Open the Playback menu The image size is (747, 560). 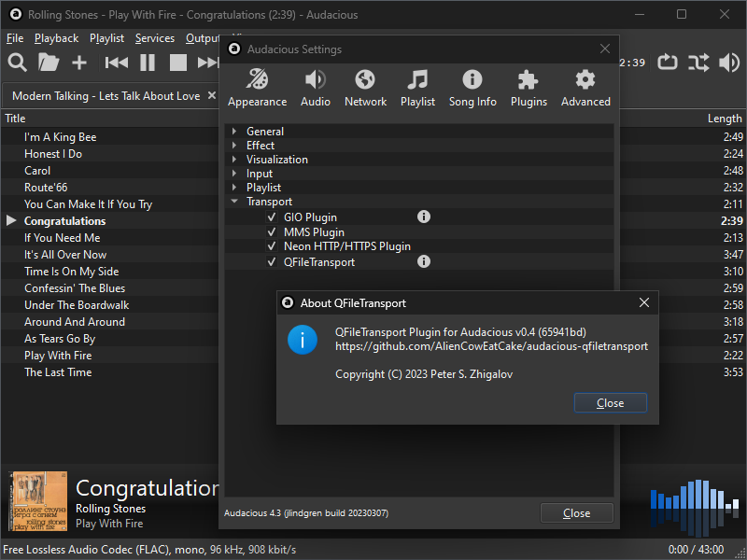click(56, 38)
